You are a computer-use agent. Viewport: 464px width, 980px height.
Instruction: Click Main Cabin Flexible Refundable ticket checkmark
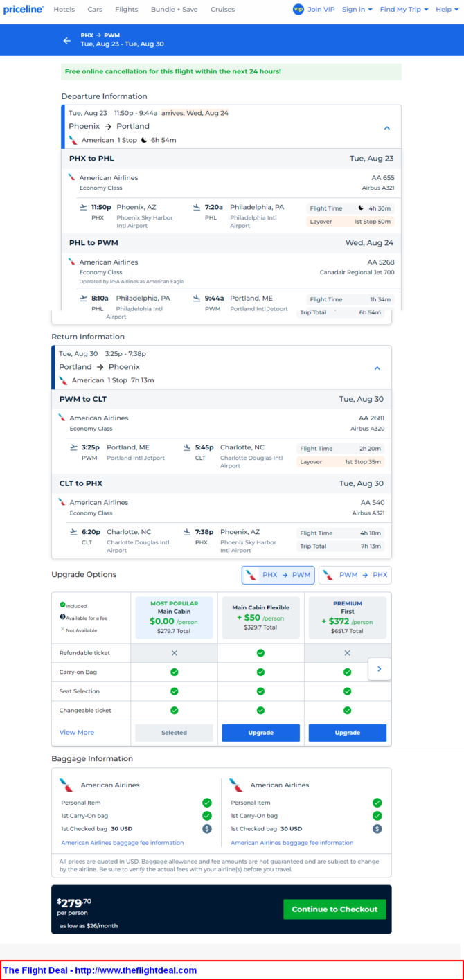tap(260, 652)
